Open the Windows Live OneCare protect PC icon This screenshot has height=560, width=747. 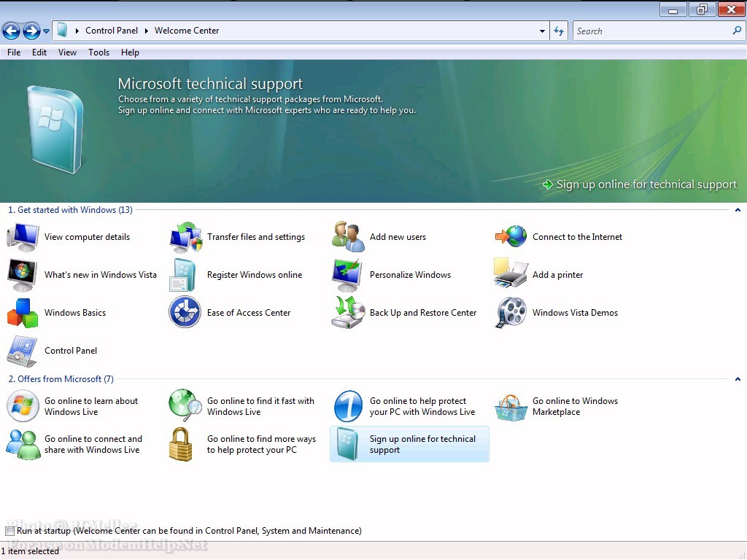[x=348, y=406]
